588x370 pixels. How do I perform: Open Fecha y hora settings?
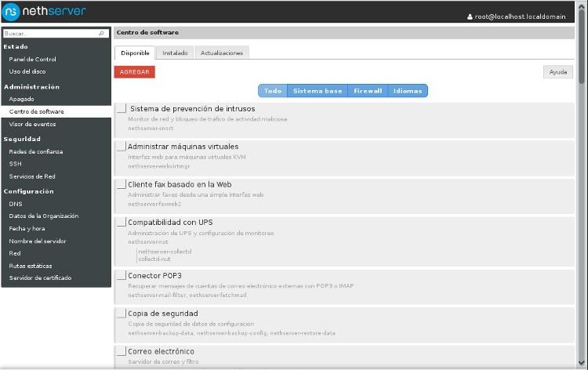click(x=27, y=228)
